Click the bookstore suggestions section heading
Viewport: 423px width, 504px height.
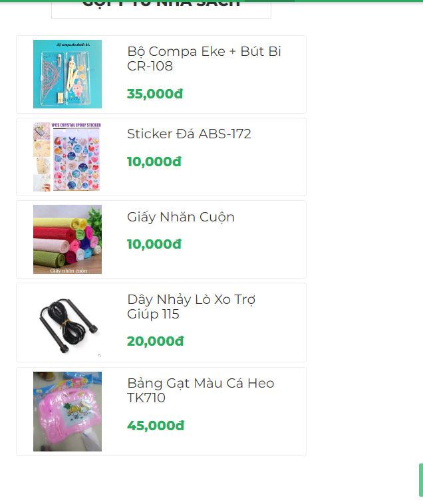tap(161, 5)
